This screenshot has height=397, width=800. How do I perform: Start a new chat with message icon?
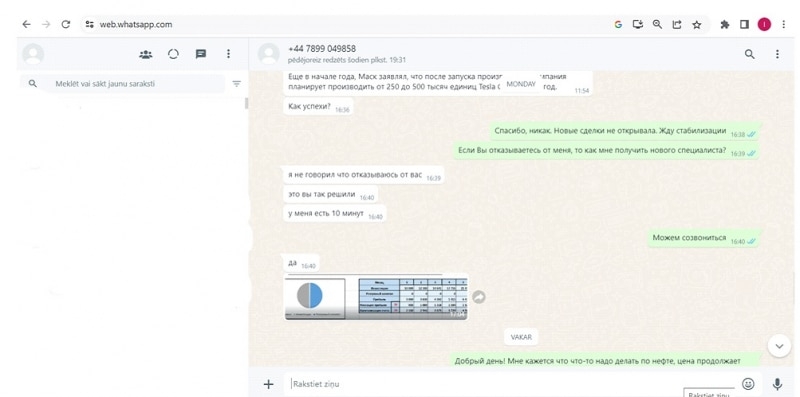point(201,54)
